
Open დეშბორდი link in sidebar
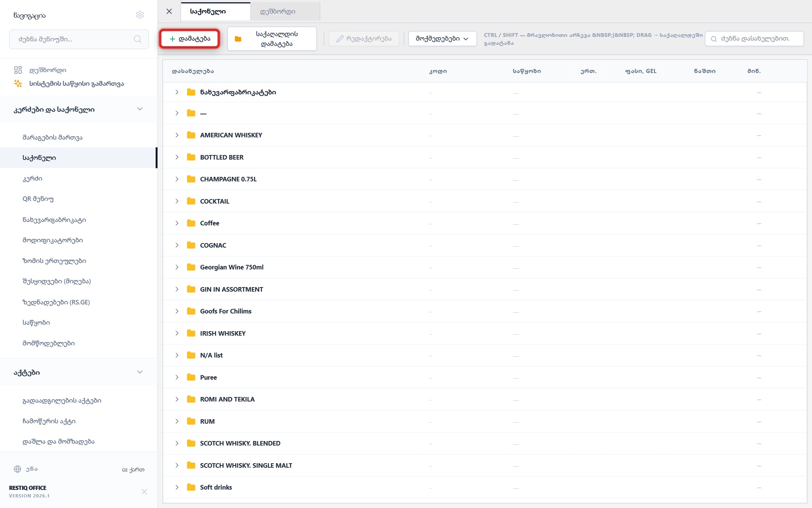[48, 70]
